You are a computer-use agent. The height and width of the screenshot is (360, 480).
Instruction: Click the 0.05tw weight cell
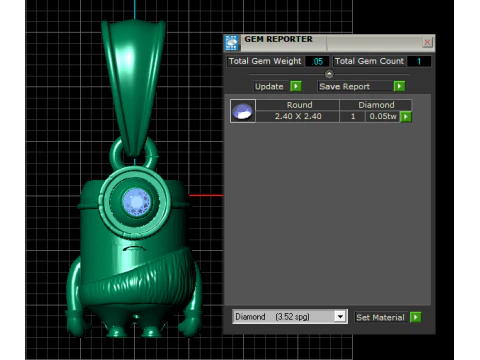[383, 116]
